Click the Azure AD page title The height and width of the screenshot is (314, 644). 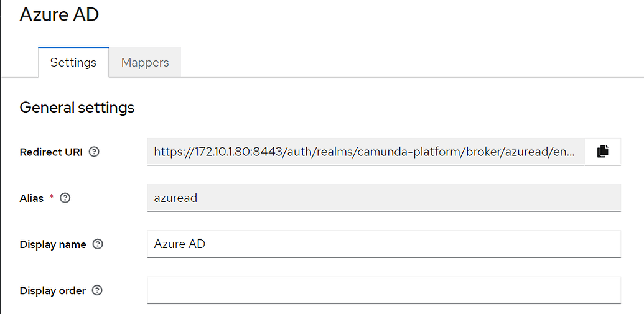(x=59, y=15)
